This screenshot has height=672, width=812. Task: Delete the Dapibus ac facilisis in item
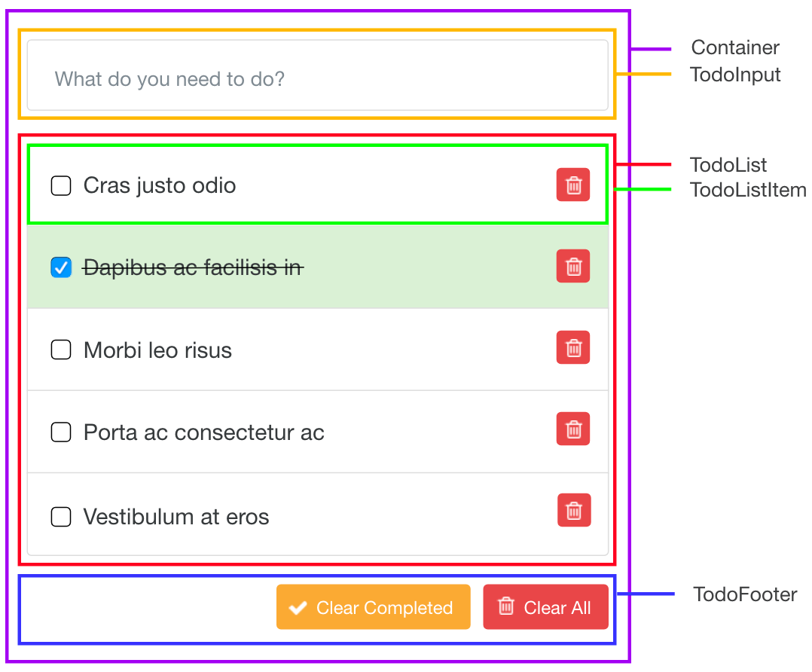(573, 267)
